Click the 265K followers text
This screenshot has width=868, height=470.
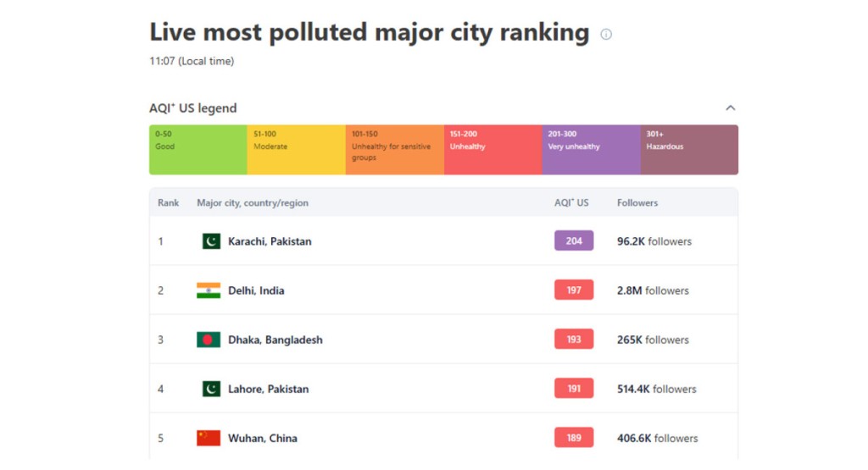pos(653,340)
